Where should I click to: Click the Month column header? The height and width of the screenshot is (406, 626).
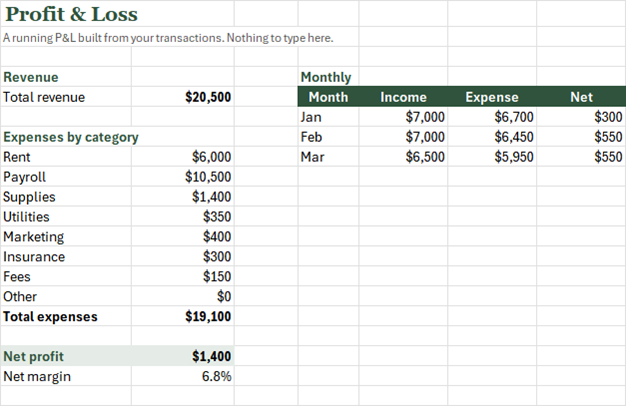tap(328, 97)
